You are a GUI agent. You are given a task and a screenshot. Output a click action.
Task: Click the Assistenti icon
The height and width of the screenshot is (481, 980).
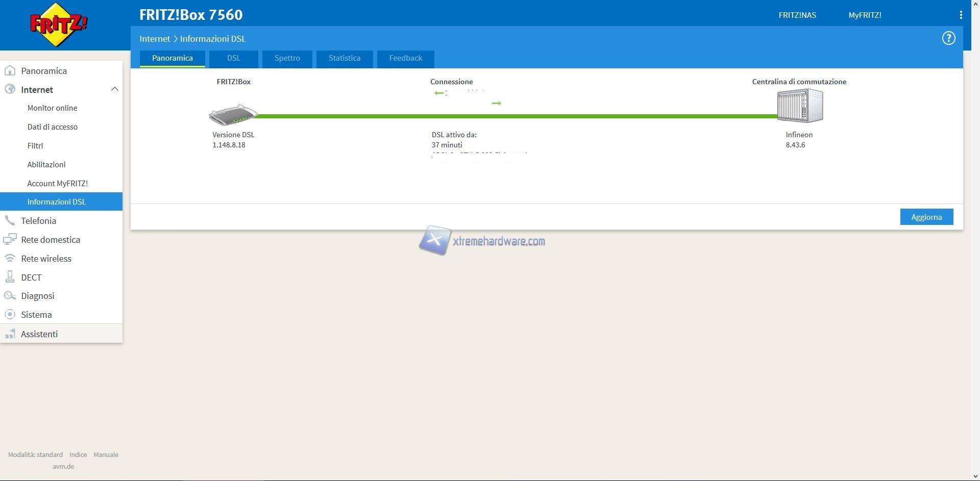[x=10, y=334]
